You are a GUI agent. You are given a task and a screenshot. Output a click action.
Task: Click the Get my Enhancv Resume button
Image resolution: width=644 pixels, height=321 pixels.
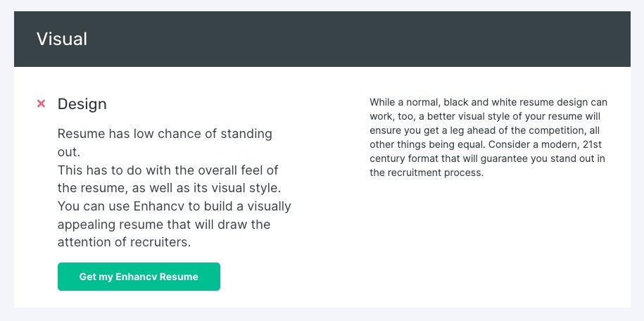click(x=139, y=277)
